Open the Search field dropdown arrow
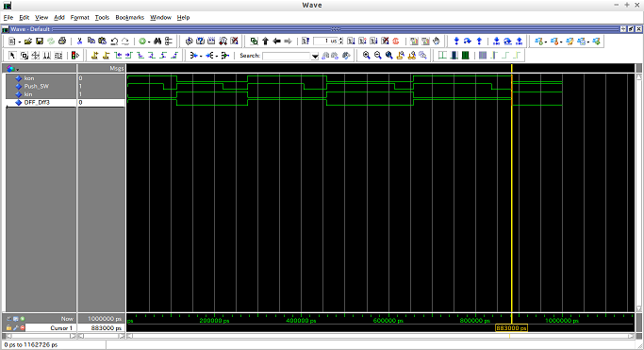Viewport: 644px width, 350px height. (315, 56)
